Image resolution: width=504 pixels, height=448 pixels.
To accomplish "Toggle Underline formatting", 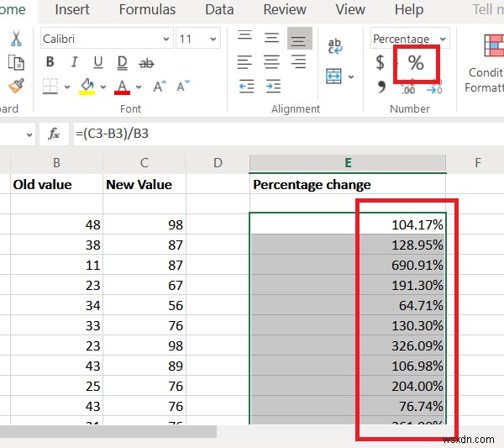I will pyautogui.click(x=98, y=62).
